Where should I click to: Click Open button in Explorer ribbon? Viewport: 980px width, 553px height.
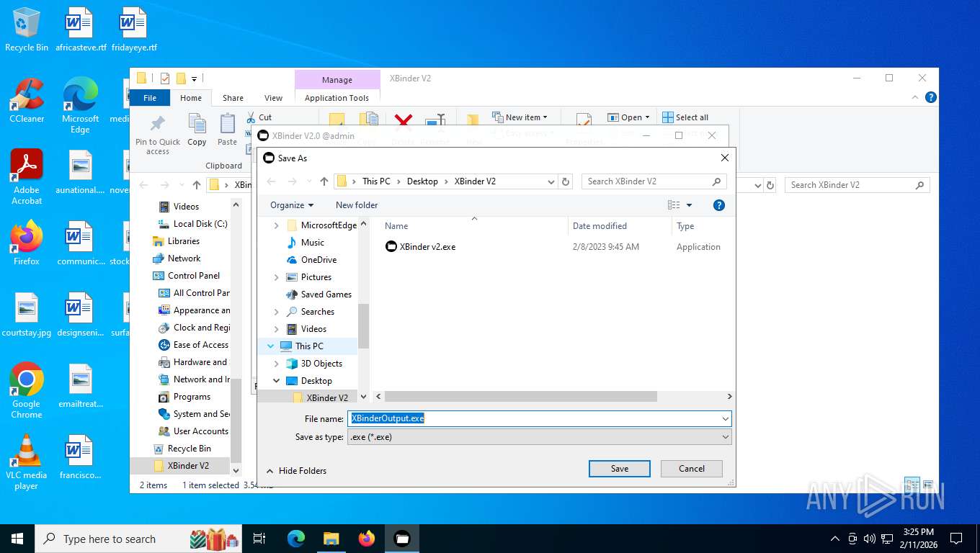pos(628,117)
